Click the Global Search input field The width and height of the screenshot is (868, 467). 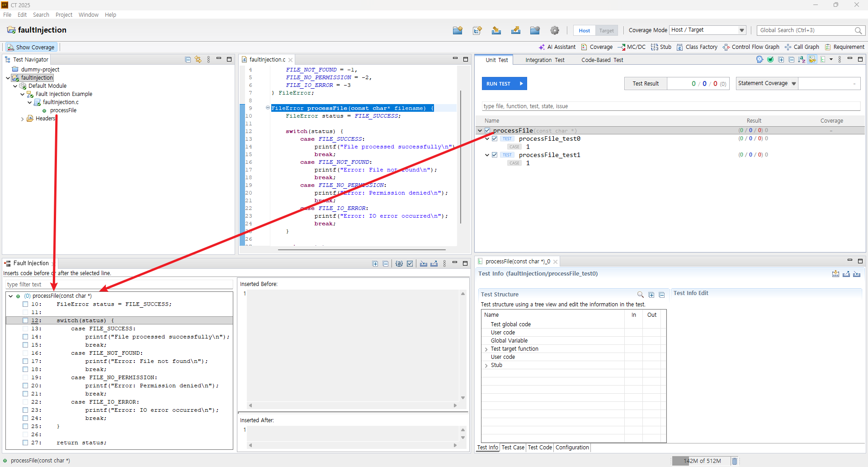tap(806, 30)
